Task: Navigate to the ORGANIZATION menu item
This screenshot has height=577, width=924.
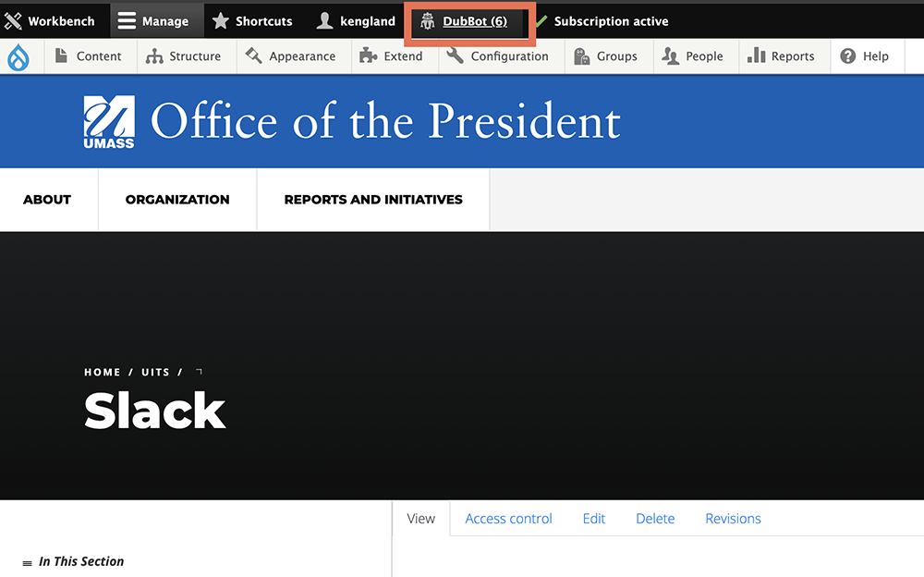Action: pyautogui.click(x=177, y=200)
